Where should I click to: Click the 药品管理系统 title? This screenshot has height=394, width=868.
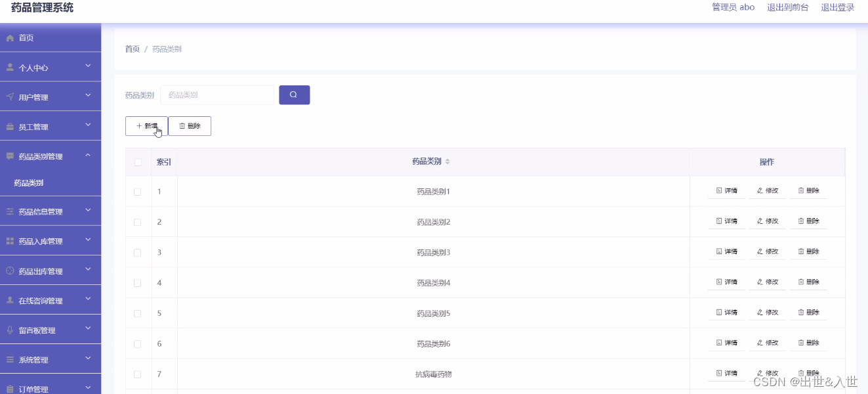tap(43, 8)
